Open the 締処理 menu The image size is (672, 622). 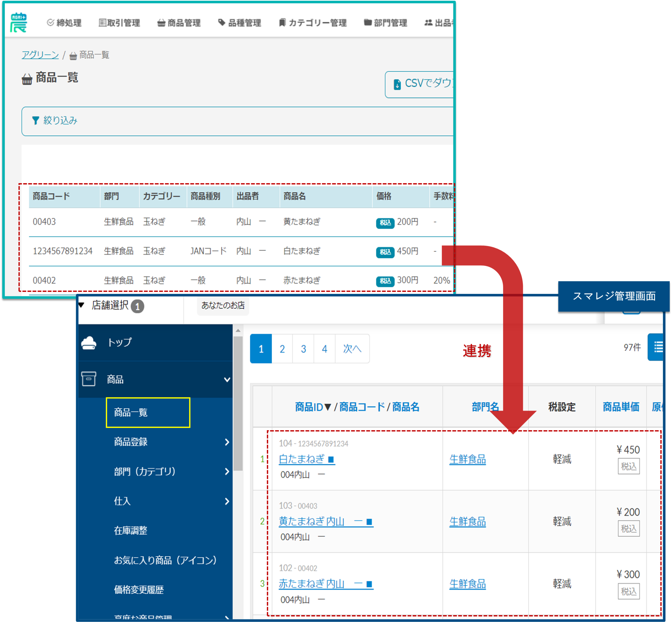64,23
